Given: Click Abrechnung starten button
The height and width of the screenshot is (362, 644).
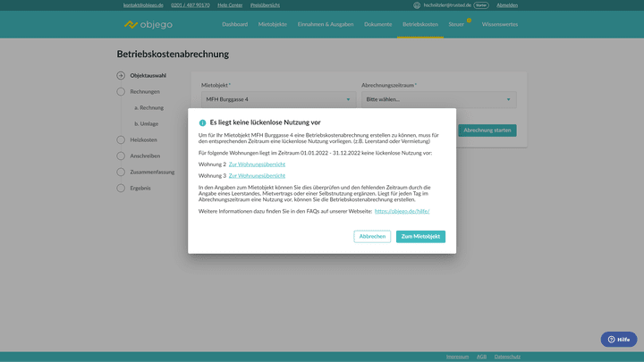Looking at the screenshot, I should point(487,130).
